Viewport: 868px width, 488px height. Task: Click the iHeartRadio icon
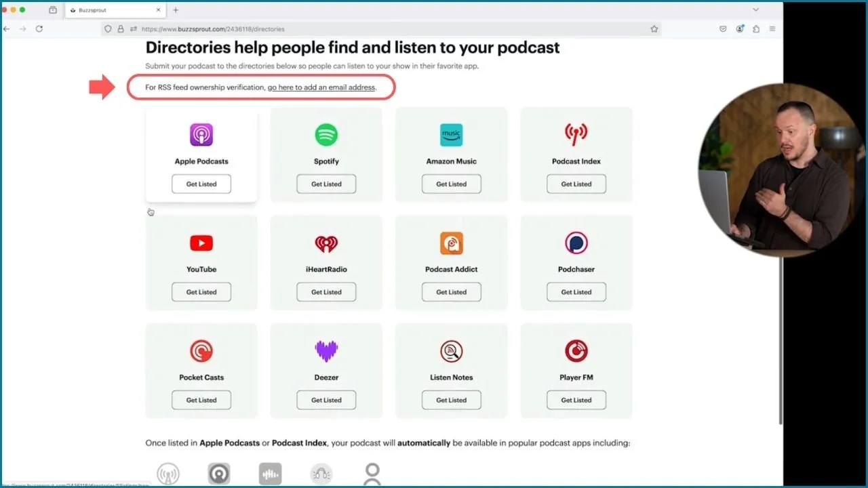click(x=326, y=243)
